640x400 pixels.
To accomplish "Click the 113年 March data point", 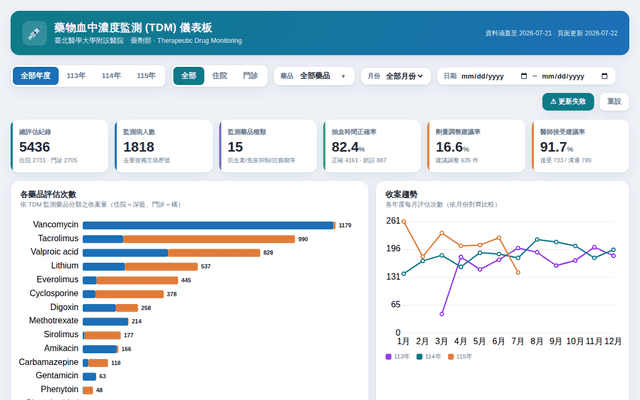I will tap(442, 314).
